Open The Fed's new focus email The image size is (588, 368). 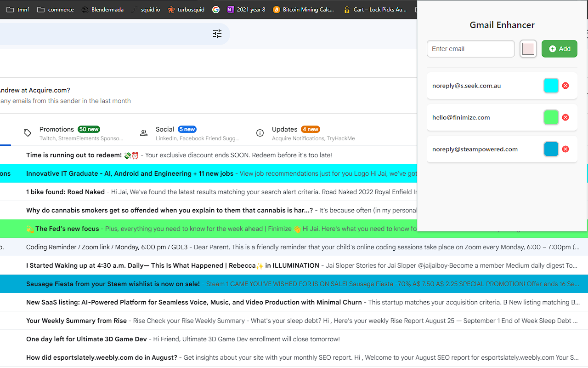[209, 229]
